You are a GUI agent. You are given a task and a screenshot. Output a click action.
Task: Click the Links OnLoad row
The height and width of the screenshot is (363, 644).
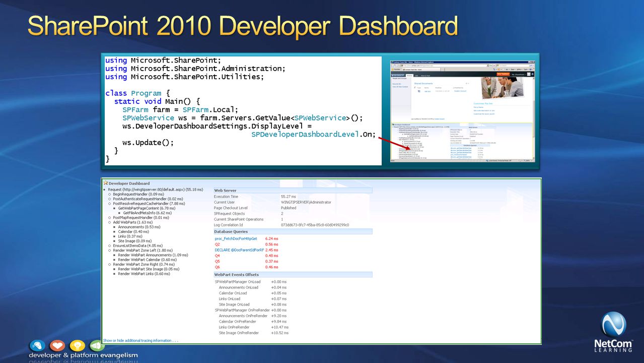pos(252,299)
